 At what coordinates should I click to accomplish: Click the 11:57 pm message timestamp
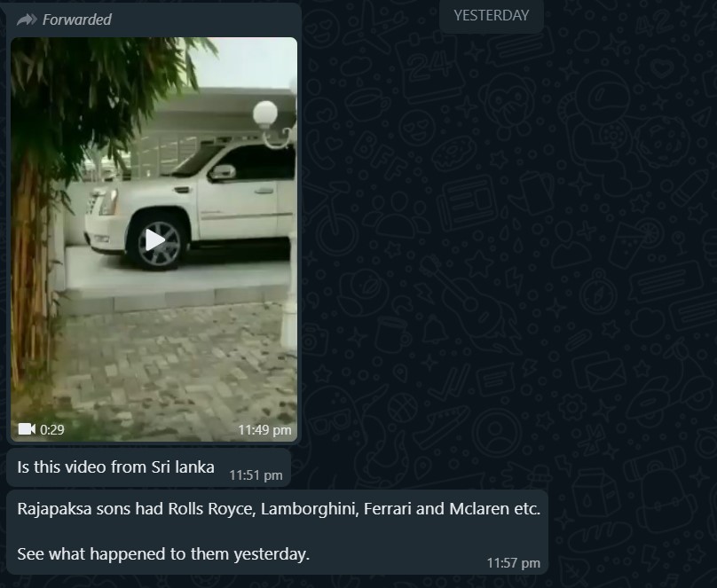click(x=513, y=563)
